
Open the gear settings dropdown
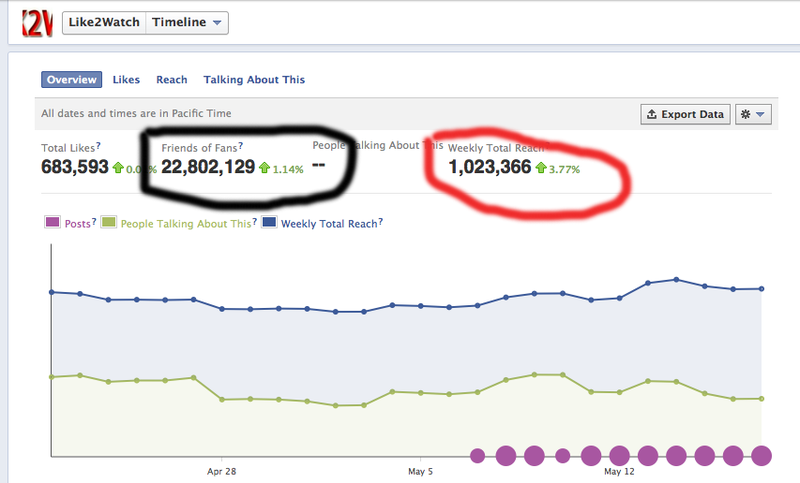[x=753, y=114]
